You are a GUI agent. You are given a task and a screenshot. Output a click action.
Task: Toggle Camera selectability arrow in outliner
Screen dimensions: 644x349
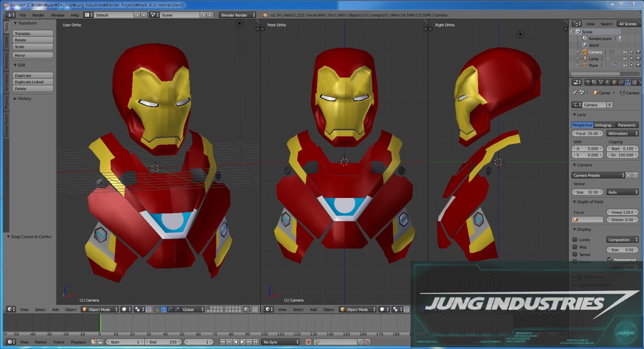coord(631,52)
